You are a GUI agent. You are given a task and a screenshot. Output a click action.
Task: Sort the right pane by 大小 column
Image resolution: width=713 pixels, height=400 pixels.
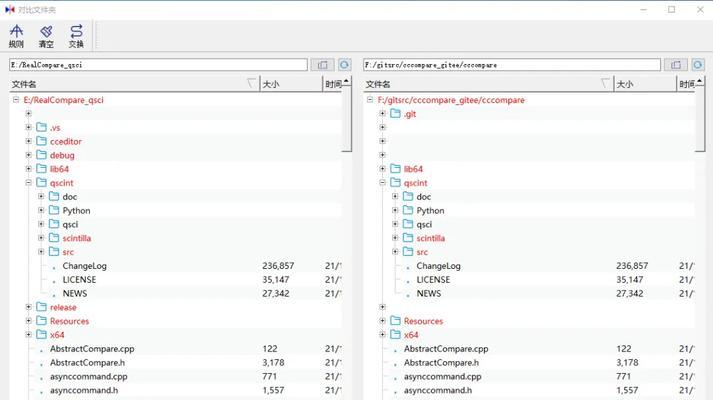645,84
